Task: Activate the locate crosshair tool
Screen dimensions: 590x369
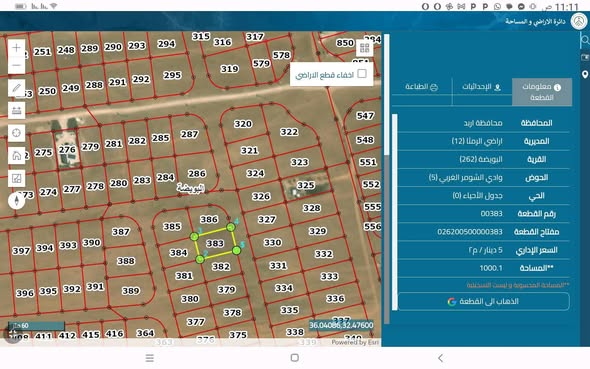Action: (x=16, y=133)
